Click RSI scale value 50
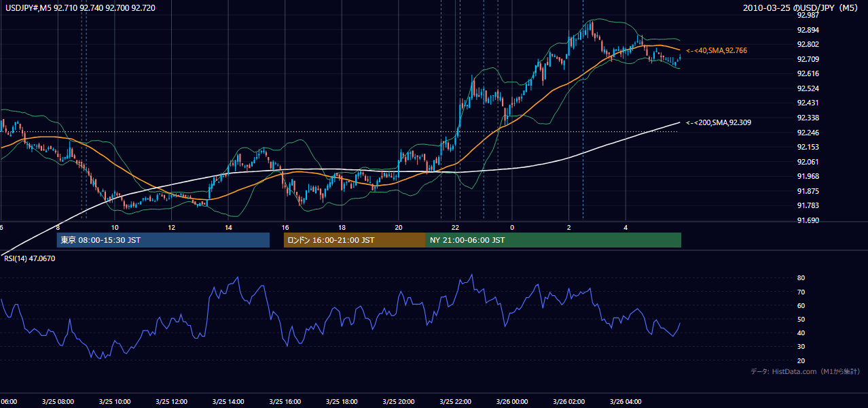 [801, 319]
